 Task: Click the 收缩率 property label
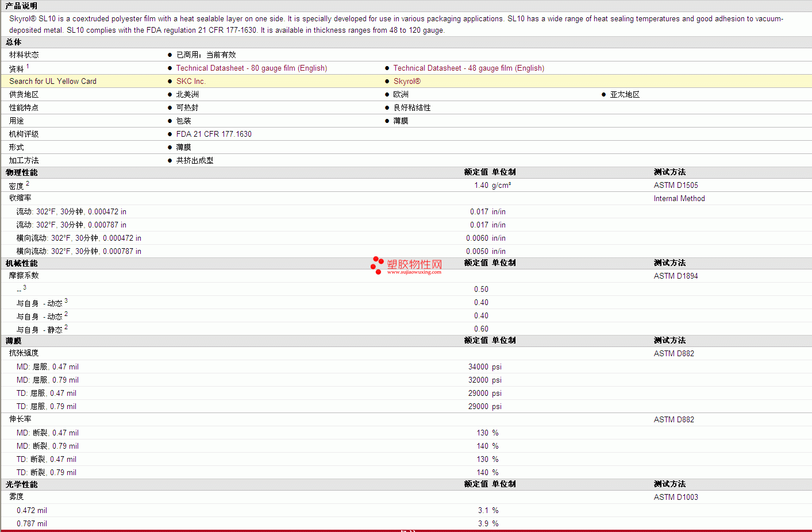point(20,198)
